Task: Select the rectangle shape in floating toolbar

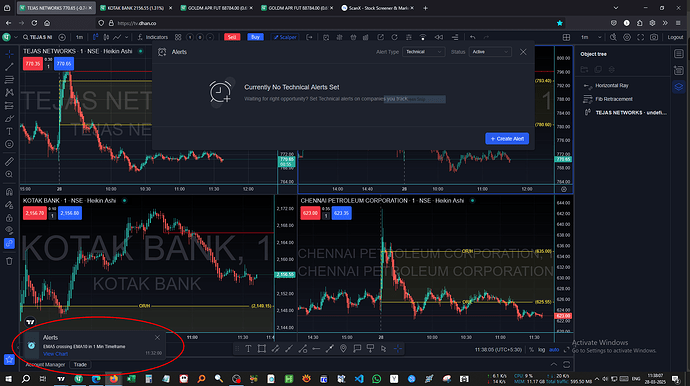Action: coord(262,349)
